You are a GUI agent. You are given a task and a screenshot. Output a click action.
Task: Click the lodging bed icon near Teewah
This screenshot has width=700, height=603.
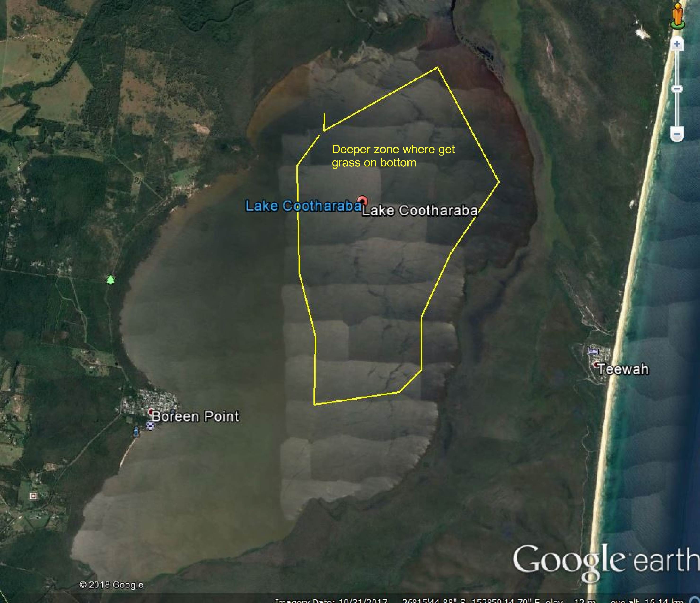coord(593,351)
